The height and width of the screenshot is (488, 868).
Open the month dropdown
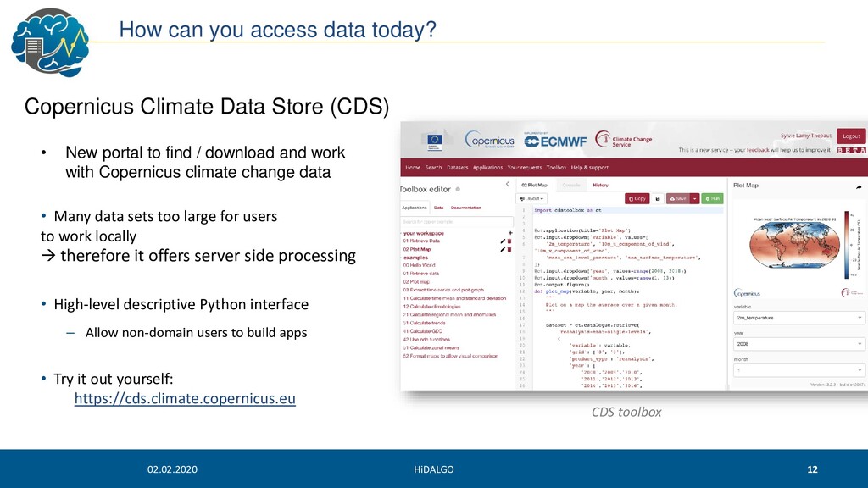(798, 369)
